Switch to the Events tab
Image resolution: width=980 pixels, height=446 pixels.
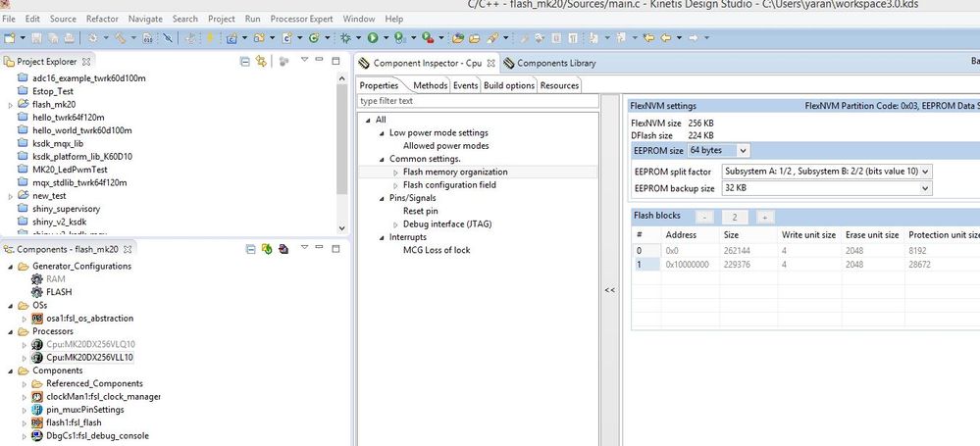466,85
